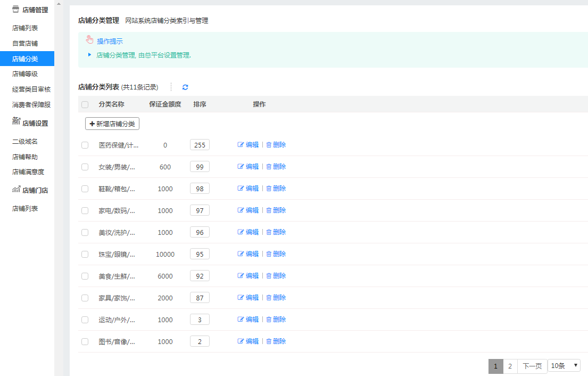This screenshot has width=588, height=376.
Task: Click the trash icon for 女装/男装 row
Action: 269,167
